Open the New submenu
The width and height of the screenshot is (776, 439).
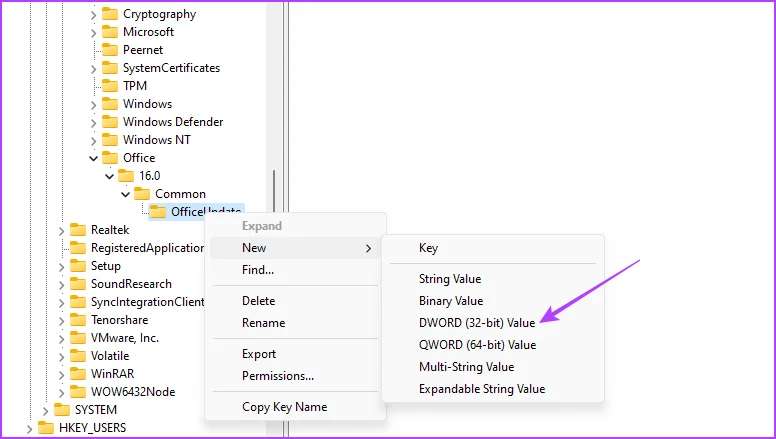(295, 248)
